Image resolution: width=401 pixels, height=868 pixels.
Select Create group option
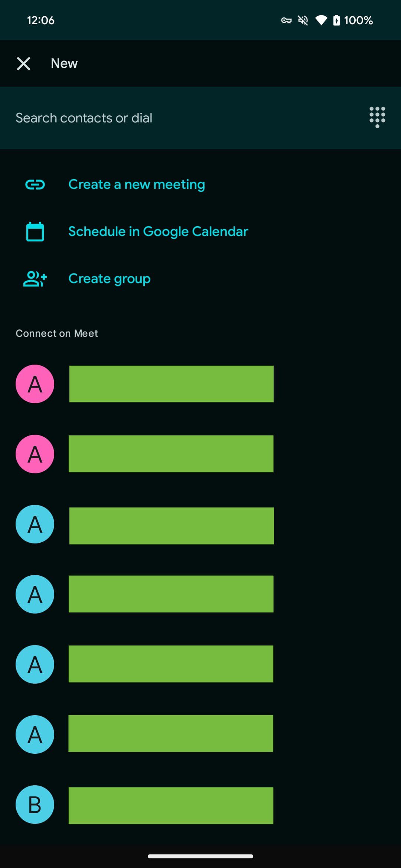pos(110,279)
